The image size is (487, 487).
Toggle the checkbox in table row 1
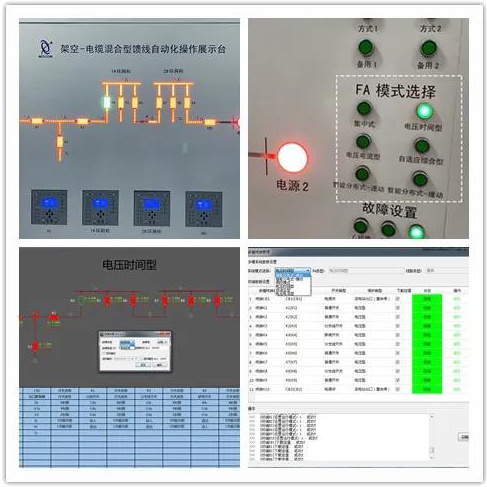pyautogui.click(x=397, y=299)
